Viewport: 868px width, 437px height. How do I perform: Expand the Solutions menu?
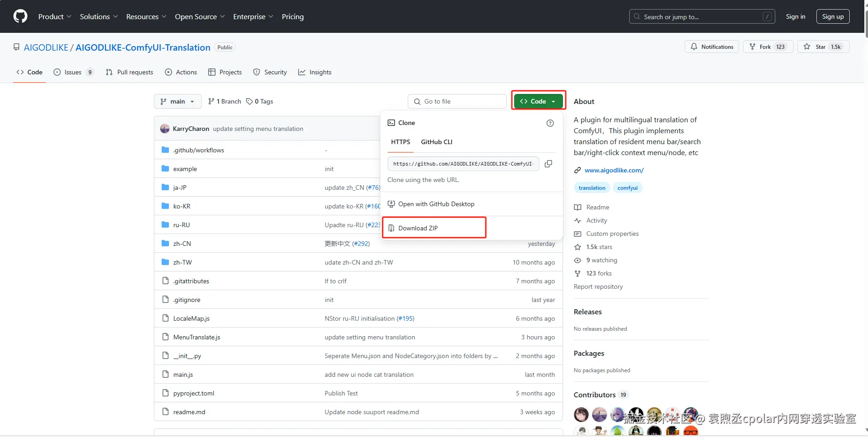click(x=99, y=16)
